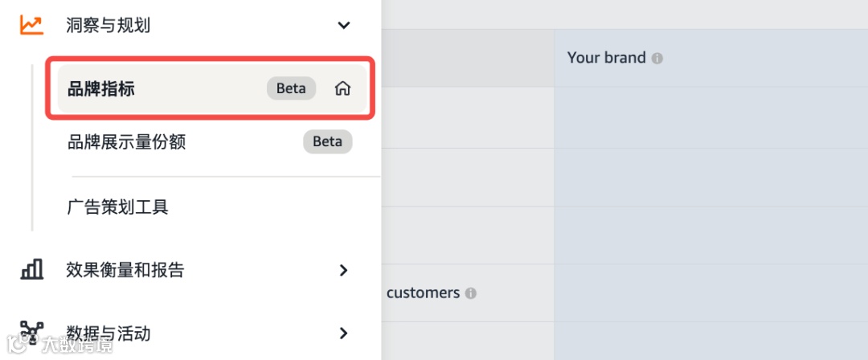The width and height of the screenshot is (868, 360).
Task: Select the 效果衡量和报告 menu label
Action: [125, 270]
